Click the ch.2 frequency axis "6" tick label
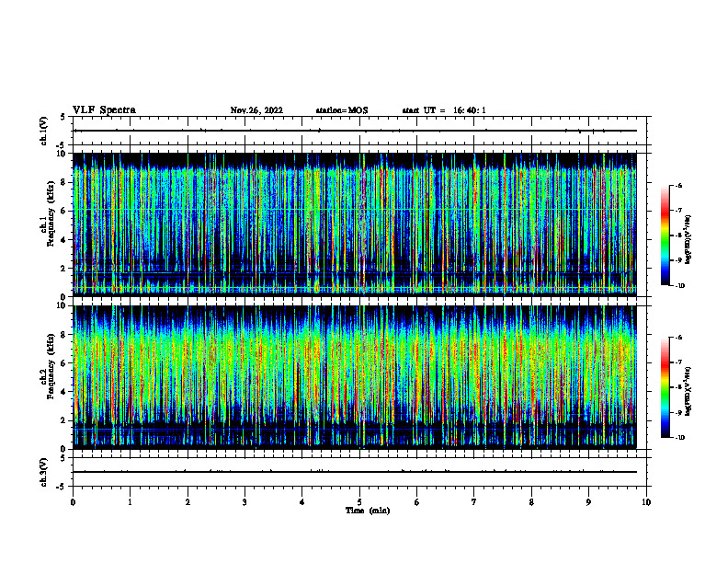The width and height of the screenshot is (728, 563). click(64, 363)
